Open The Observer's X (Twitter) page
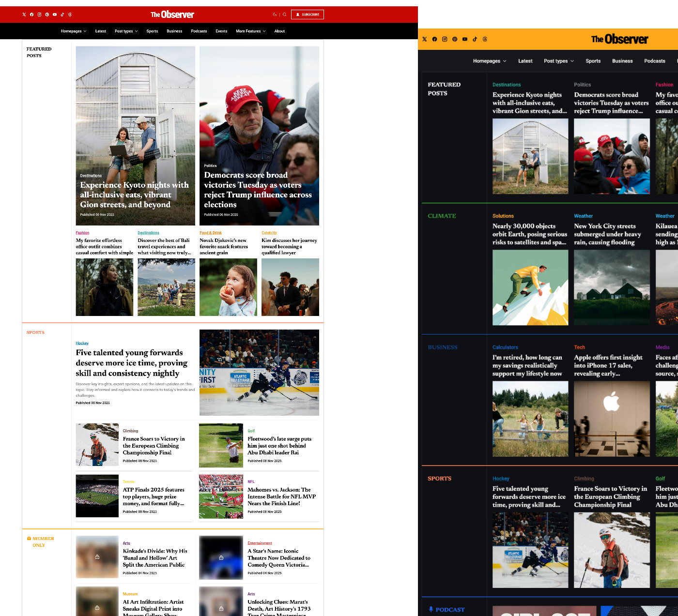The width and height of the screenshot is (678, 616). coord(24,15)
